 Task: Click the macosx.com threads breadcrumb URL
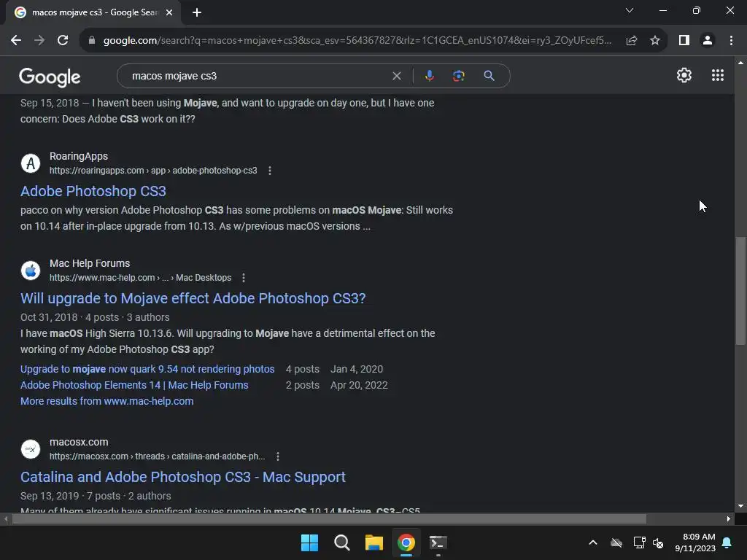pyautogui.click(x=158, y=456)
